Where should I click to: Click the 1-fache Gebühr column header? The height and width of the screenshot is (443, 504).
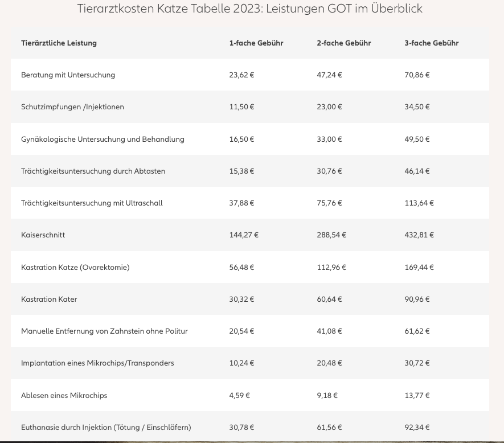click(256, 43)
